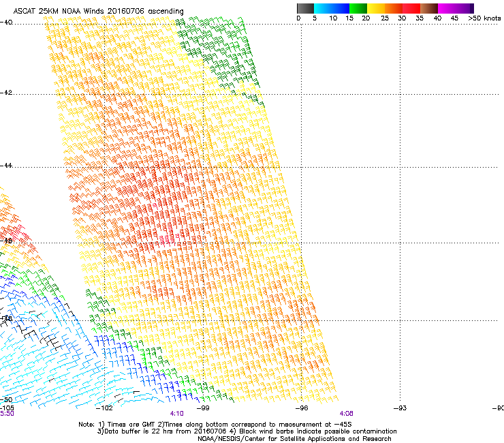504x443 pixels.
Task: Click the purple '4:10' time label
Action: click(x=177, y=414)
